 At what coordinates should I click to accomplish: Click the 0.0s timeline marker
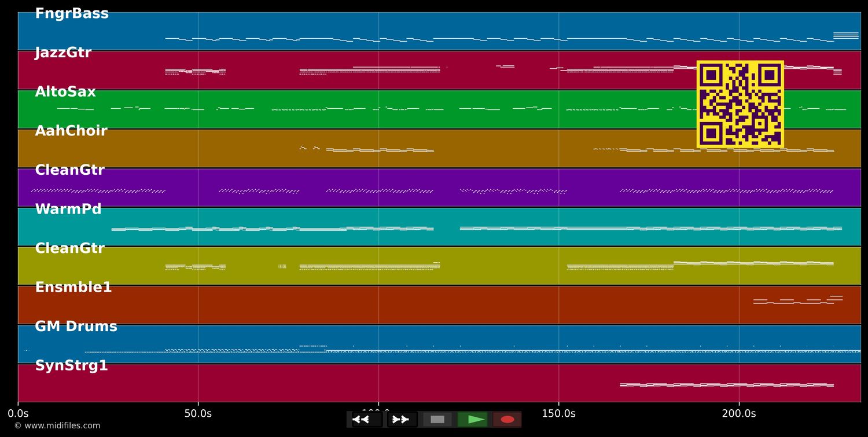[x=19, y=413]
